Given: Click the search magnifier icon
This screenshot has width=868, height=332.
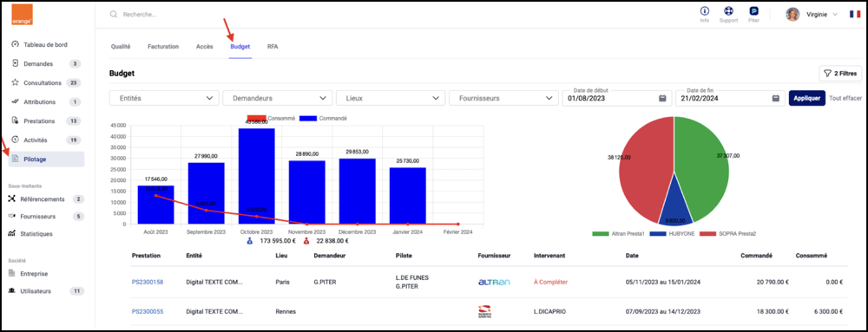Looking at the screenshot, I should tap(114, 15).
